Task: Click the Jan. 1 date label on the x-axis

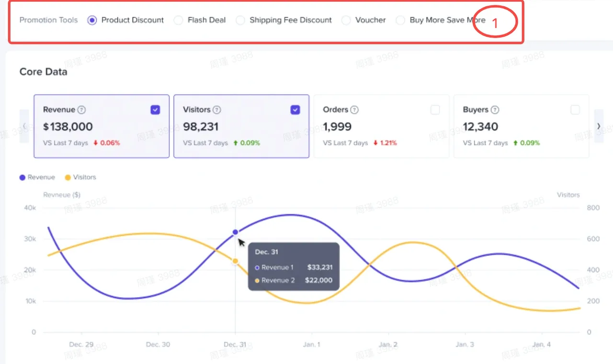Action: pos(312,344)
